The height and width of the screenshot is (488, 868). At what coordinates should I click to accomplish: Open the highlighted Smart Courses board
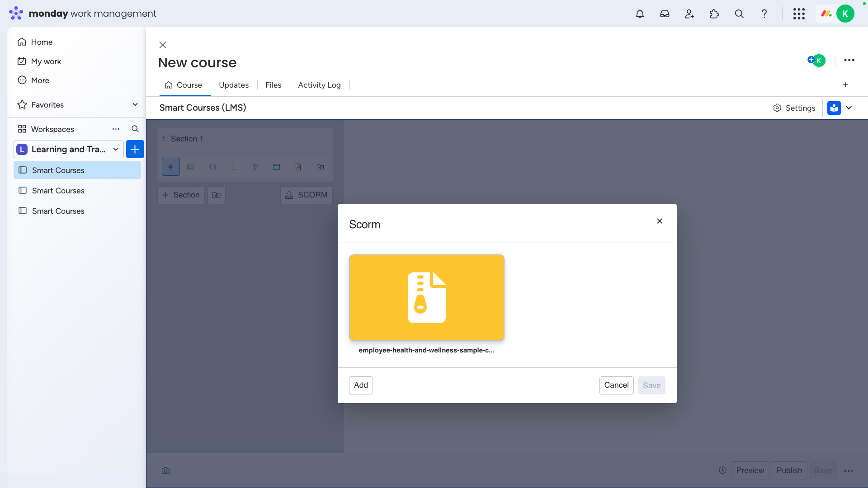click(x=77, y=170)
